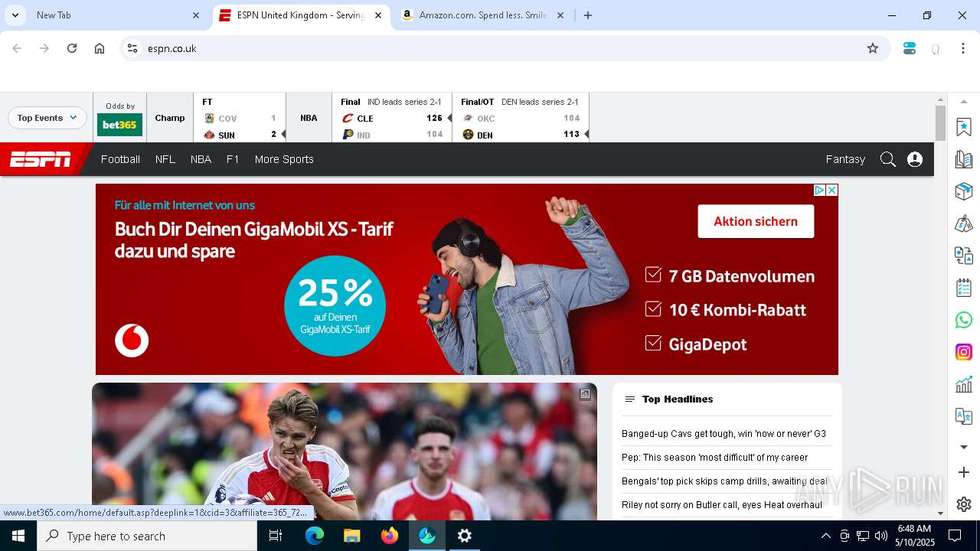Screen dimensions: 980x551
Task: Open the reading list sidebar icon
Action: (964, 159)
